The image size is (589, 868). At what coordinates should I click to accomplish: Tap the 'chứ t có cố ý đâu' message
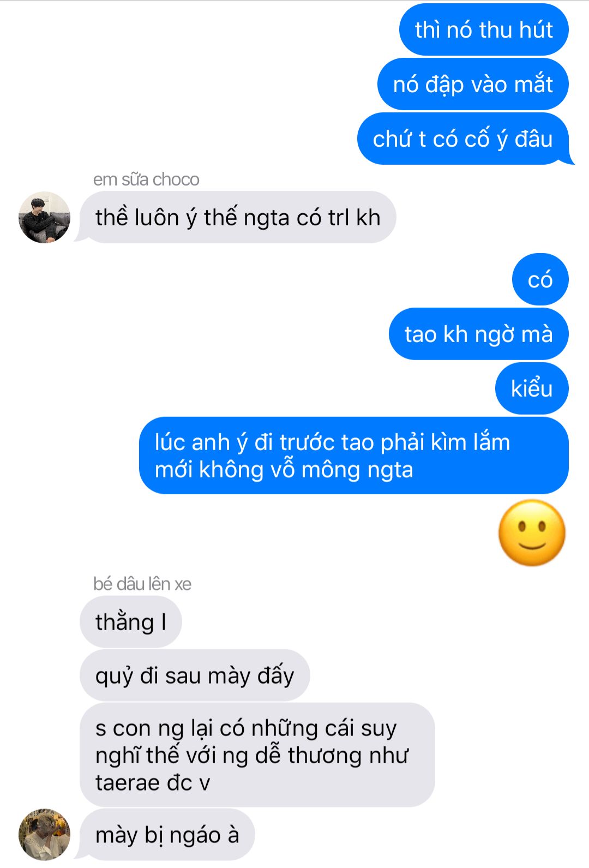tap(463, 139)
